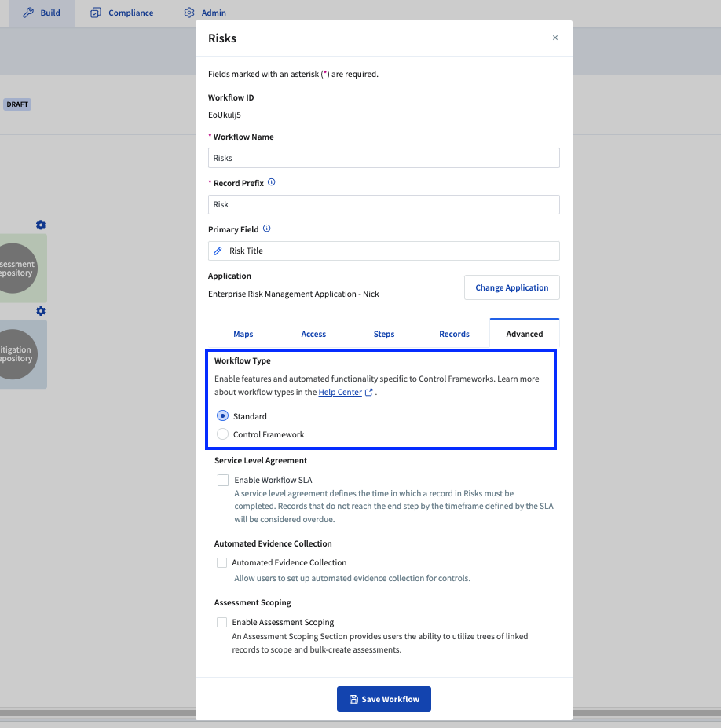Screen dimensions: 721x728
Task: Click the gear icon above Assessment Repository node
Action: point(40,225)
